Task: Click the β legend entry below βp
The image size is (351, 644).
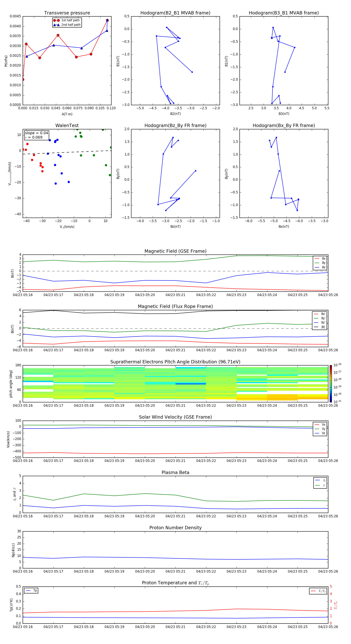Action: click(x=321, y=485)
